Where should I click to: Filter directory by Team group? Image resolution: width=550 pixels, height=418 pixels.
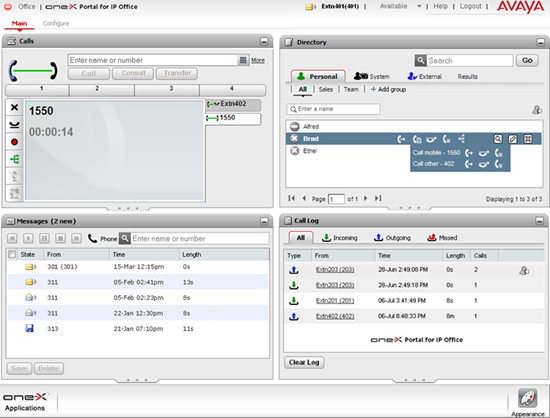[351, 89]
